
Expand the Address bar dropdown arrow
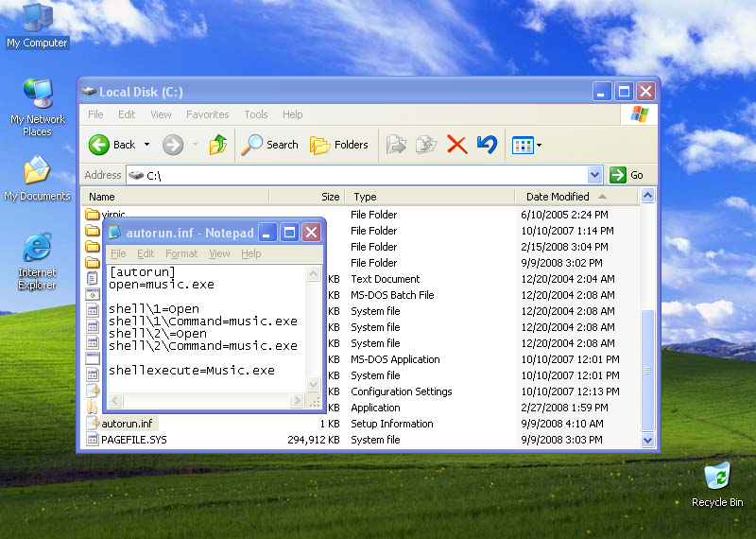tap(594, 175)
